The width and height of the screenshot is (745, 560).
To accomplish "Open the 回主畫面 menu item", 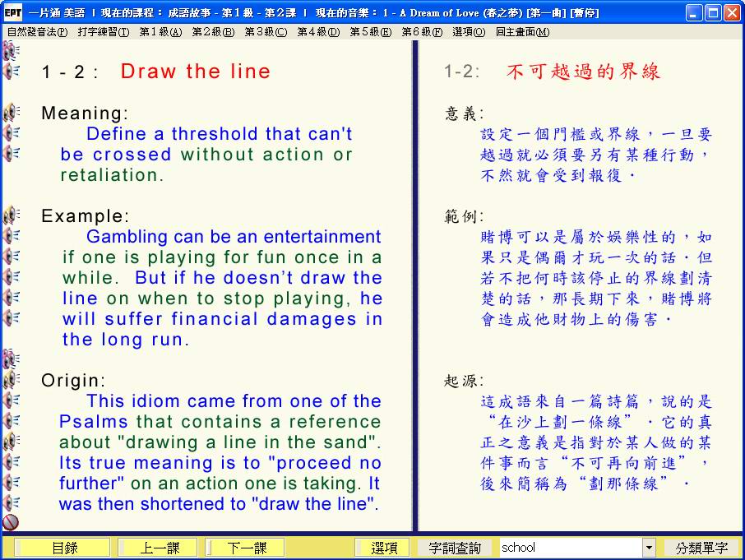I will tap(522, 32).
